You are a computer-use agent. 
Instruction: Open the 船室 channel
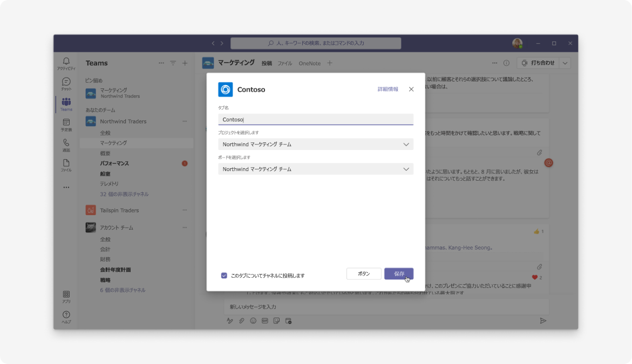[105, 174]
